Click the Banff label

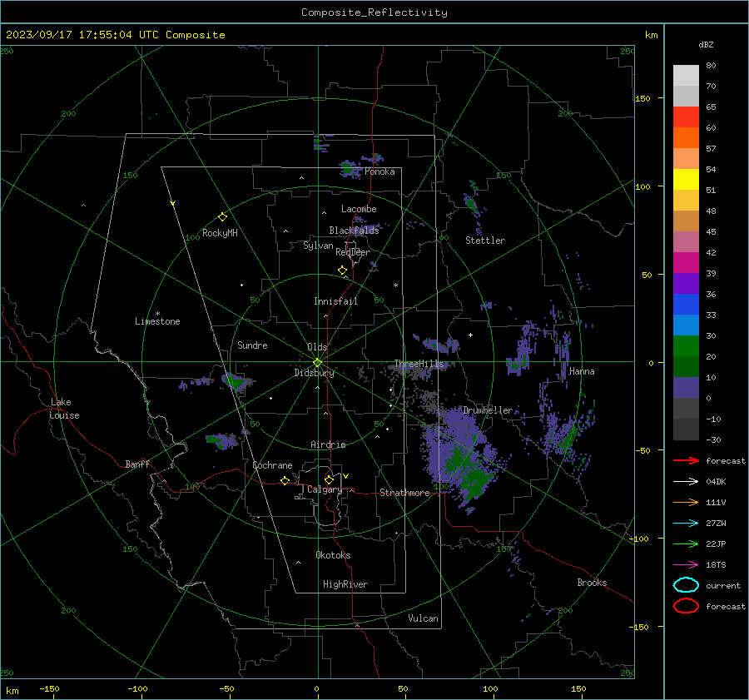[137, 464]
